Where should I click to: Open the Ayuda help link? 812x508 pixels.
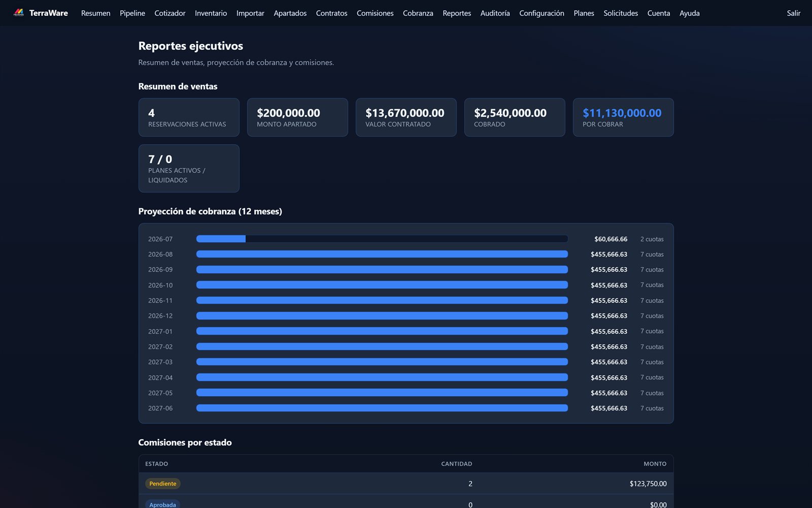pos(689,13)
